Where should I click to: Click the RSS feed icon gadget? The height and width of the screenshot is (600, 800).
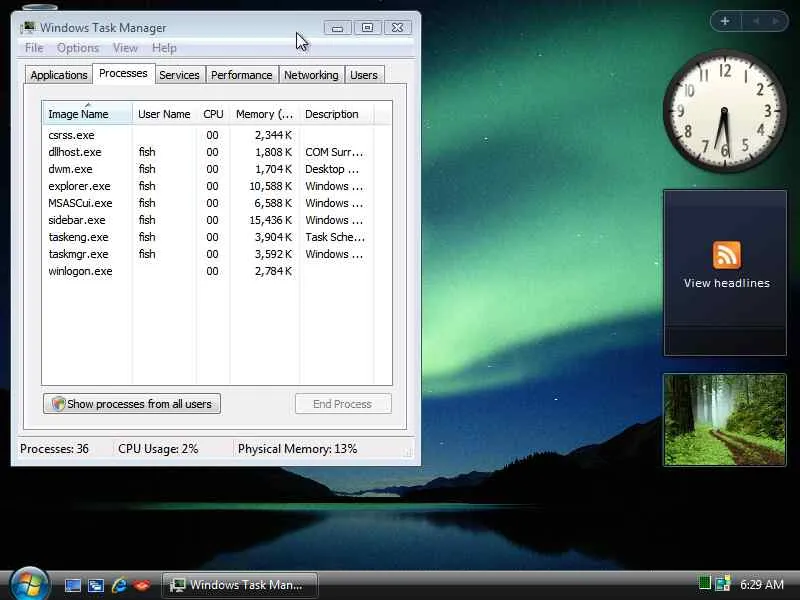pyautogui.click(x=727, y=255)
